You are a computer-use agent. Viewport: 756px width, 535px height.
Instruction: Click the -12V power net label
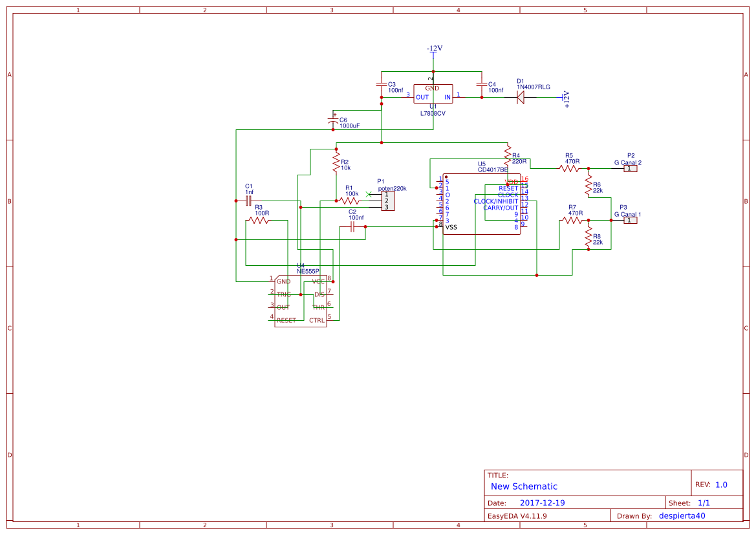(433, 48)
